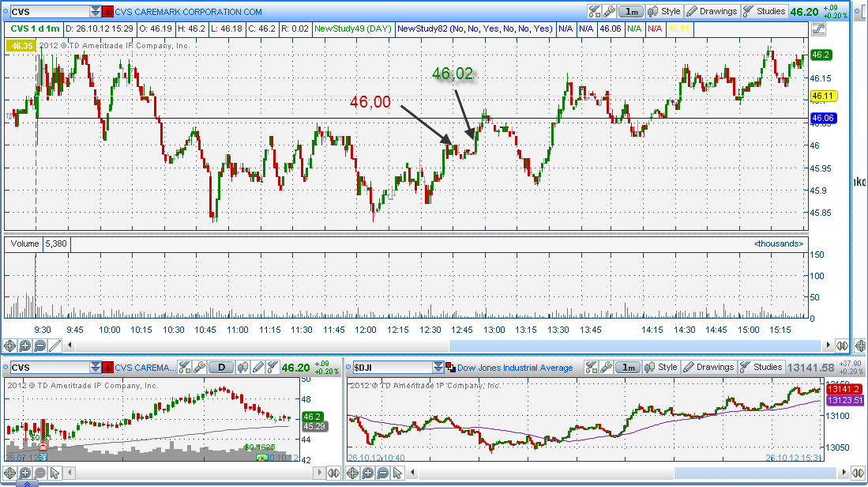Expand the $DJI symbol dropdown

(438, 368)
